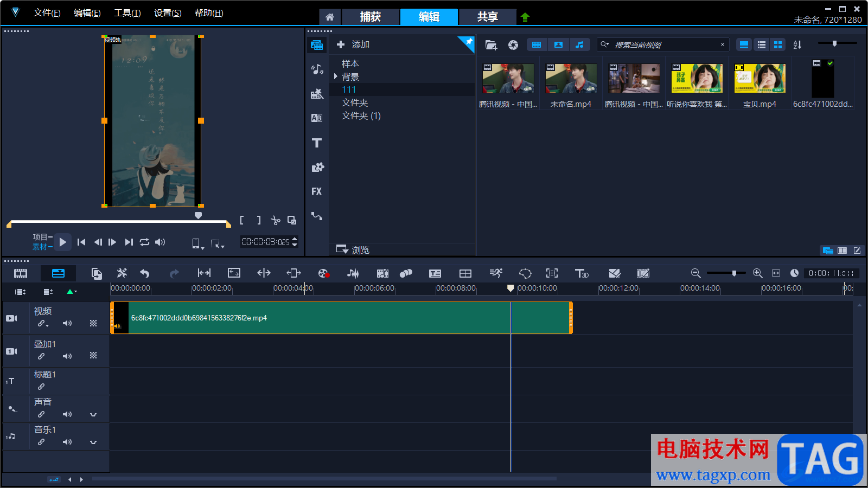The image size is (868, 488).
Task: Open the pan and zoom tool icon
Action: pos(552,273)
